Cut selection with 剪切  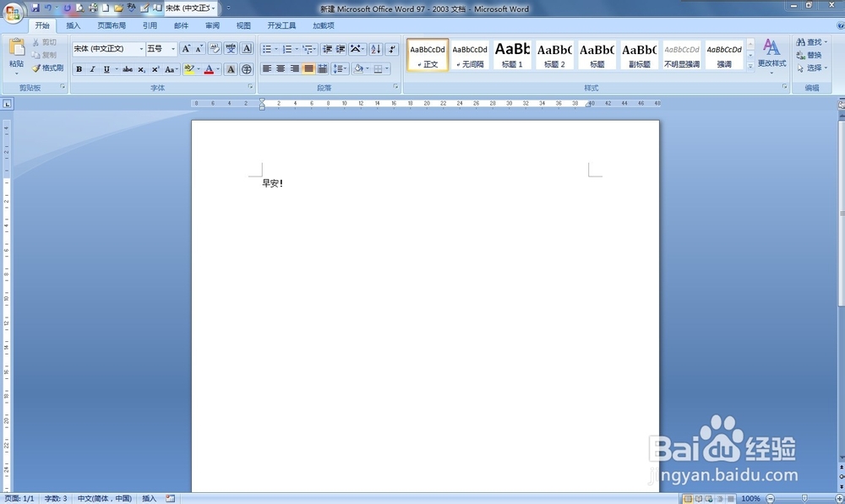[44, 42]
